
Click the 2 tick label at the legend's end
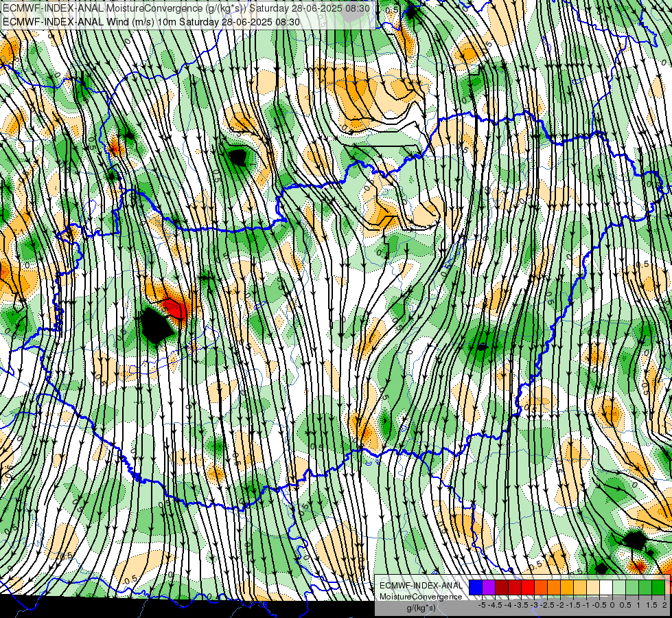pos(664,605)
